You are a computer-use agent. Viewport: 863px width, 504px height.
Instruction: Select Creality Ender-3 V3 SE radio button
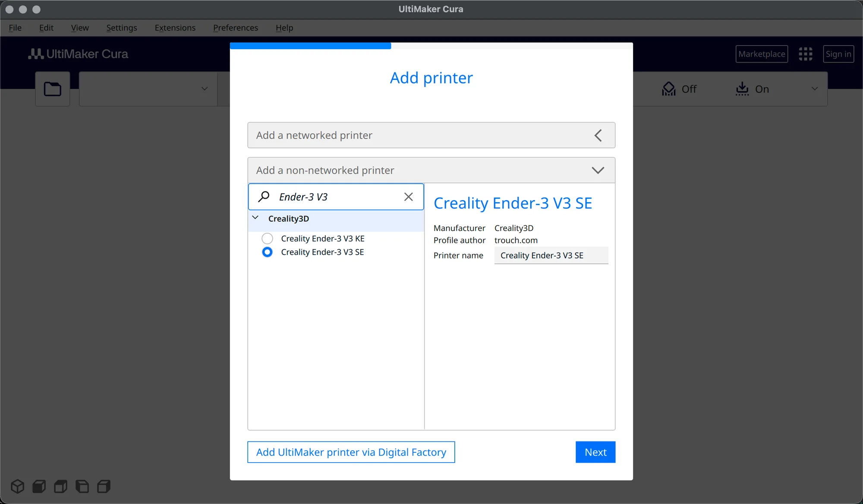(267, 252)
